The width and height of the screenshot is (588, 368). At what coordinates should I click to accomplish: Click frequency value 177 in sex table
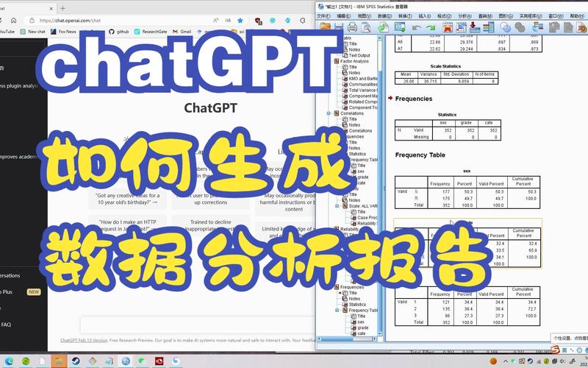(445, 191)
